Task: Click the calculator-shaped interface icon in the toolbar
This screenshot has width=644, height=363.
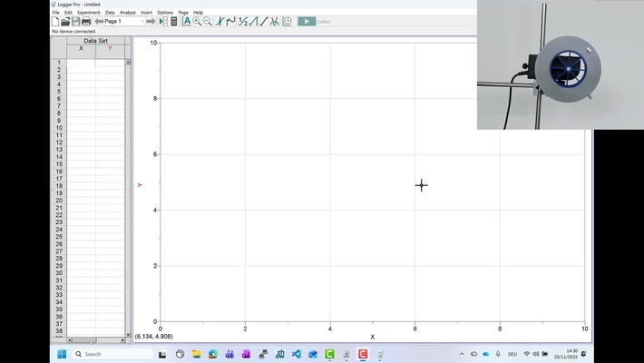Action: [x=174, y=22]
